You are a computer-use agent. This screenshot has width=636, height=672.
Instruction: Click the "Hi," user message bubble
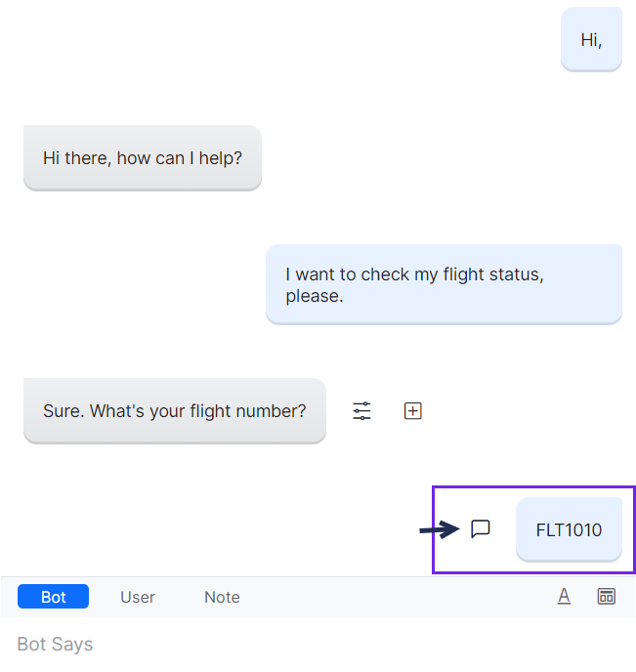pos(591,40)
